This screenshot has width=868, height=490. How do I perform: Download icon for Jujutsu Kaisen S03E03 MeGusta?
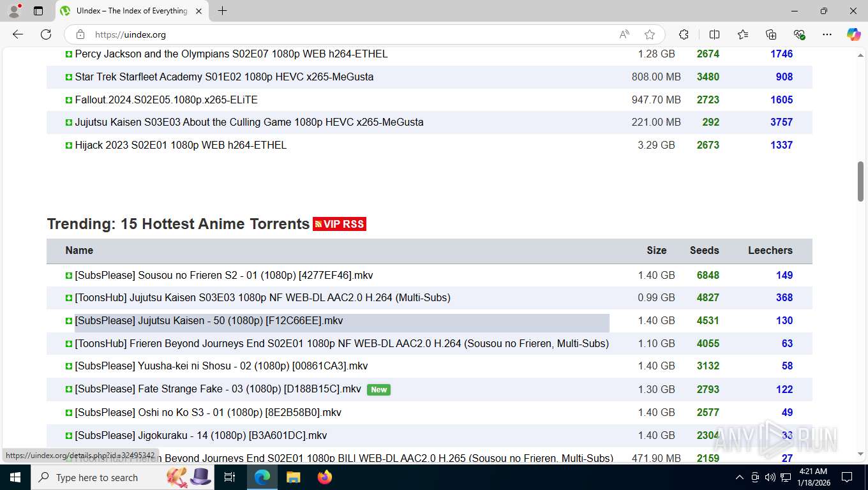(69, 122)
